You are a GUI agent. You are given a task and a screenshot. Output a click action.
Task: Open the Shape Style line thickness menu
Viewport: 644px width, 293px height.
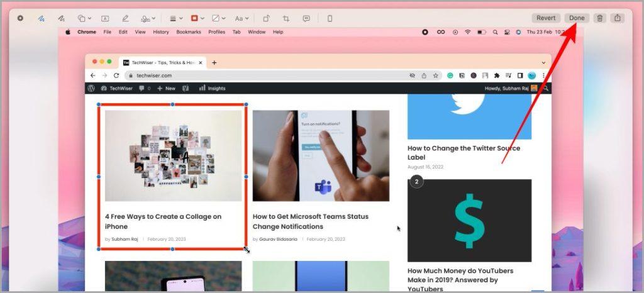tap(176, 18)
